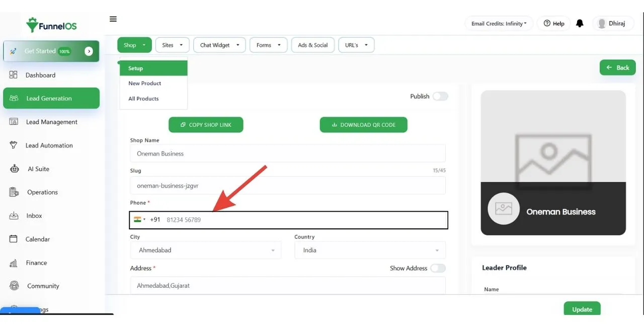This screenshot has height=327, width=644.
Task: Click the Get Started progress banner
Action: [51, 51]
